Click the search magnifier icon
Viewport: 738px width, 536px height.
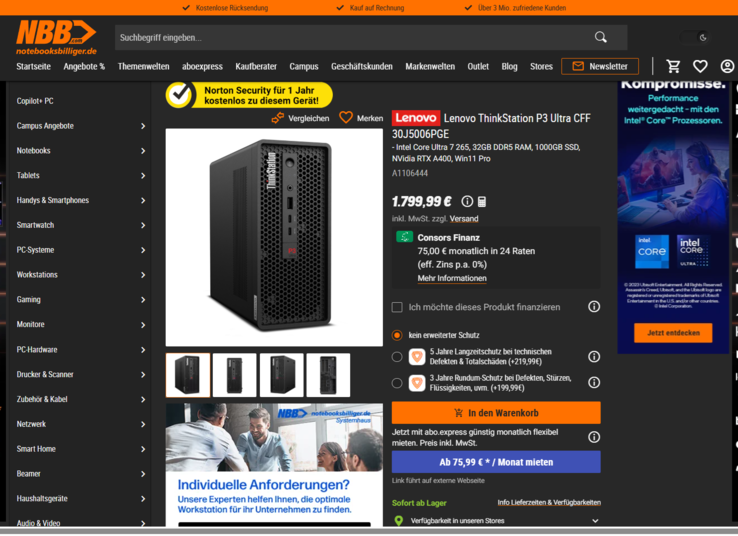click(x=601, y=37)
